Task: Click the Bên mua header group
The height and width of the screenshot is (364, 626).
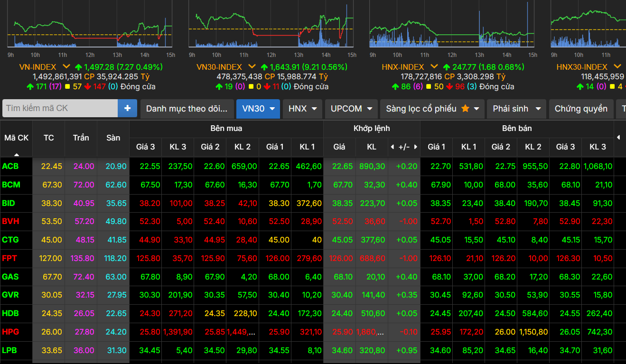Action: pyautogui.click(x=226, y=129)
